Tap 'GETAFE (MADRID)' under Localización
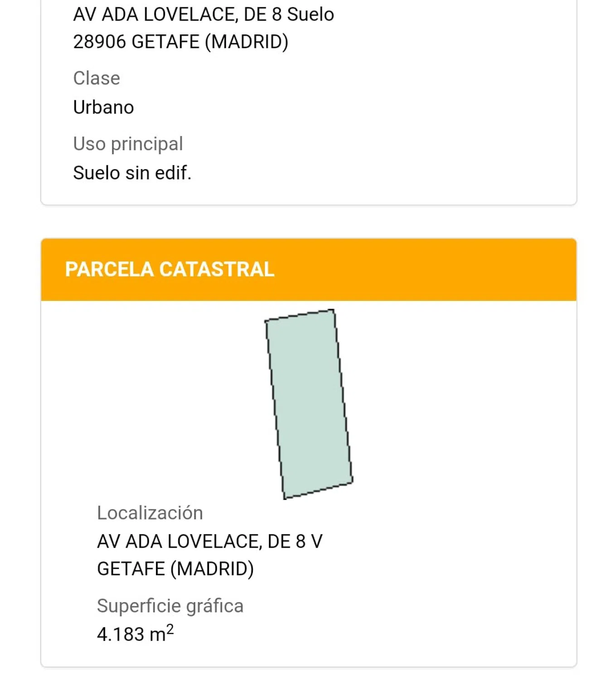This screenshot has width=616, height=680. 175,568
